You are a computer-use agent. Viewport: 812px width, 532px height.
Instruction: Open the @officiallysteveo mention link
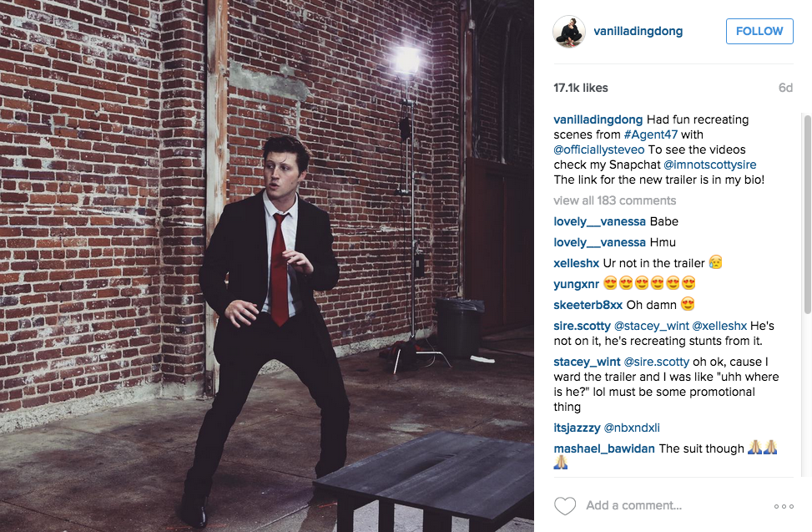coord(598,149)
